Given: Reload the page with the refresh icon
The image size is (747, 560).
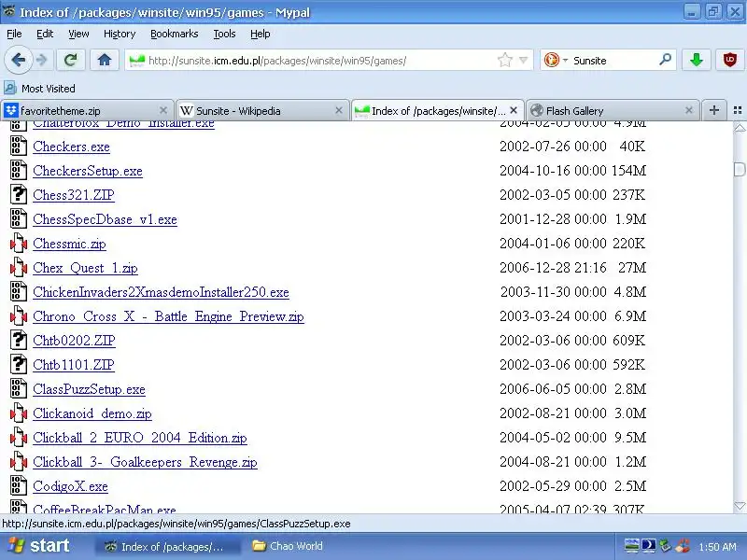Looking at the screenshot, I should click(x=71, y=60).
